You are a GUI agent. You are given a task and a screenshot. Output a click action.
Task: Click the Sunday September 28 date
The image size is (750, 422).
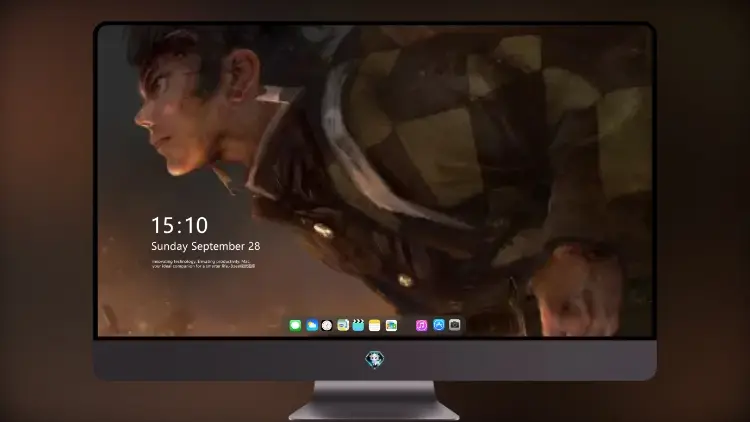(x=206, y=246)
